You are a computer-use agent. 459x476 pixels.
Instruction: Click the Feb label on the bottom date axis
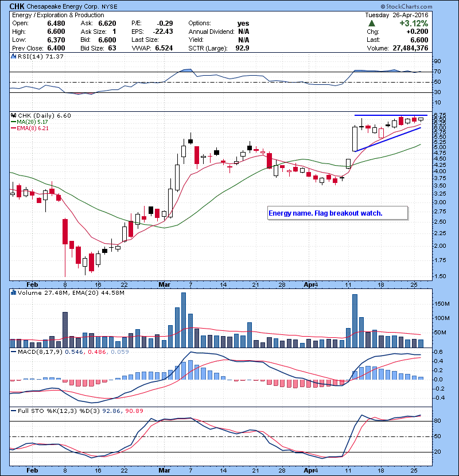pos(32,470)
